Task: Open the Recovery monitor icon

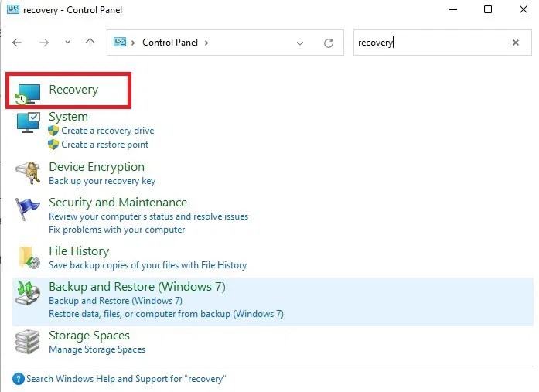Action: coord(28,94)
